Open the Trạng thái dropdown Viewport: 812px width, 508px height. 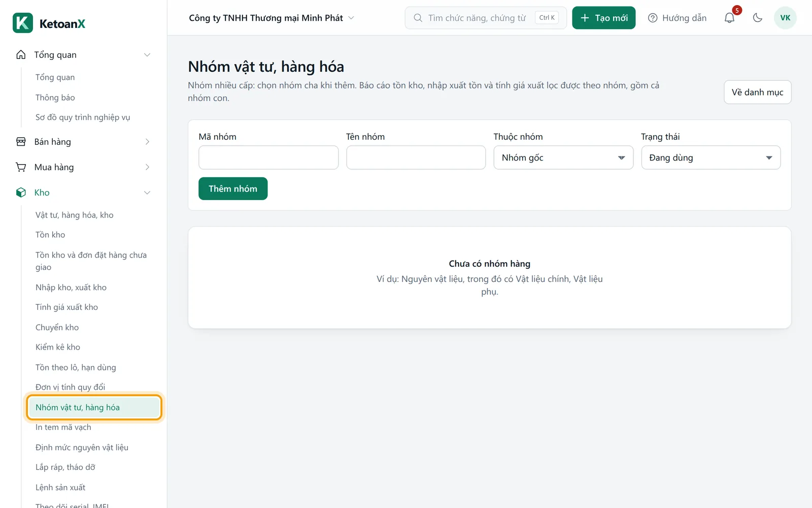coord(710,157)
